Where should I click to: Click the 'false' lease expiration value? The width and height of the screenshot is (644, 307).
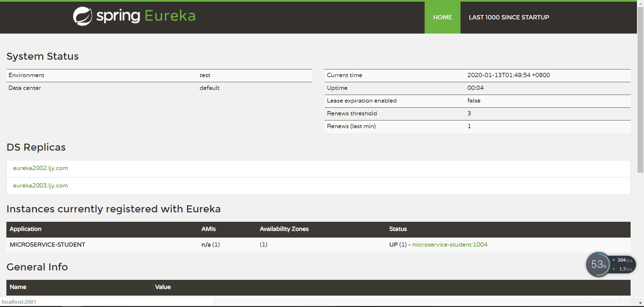(474, 101)
